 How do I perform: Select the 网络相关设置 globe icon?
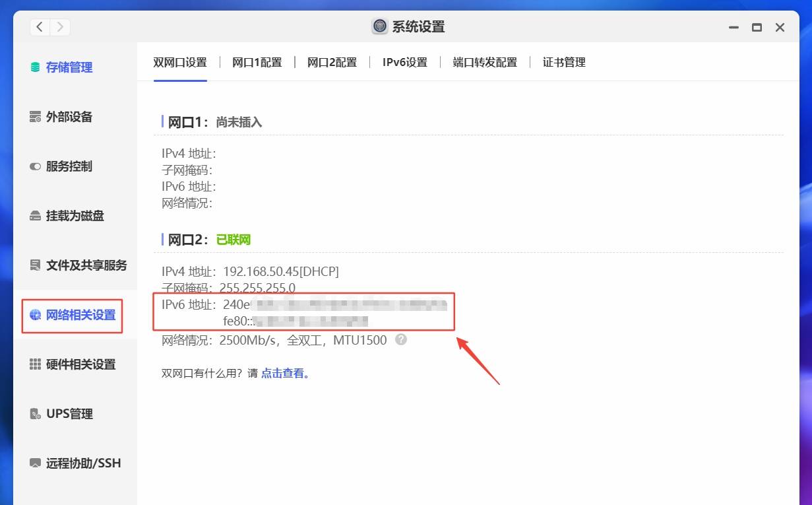coord(34,316)
